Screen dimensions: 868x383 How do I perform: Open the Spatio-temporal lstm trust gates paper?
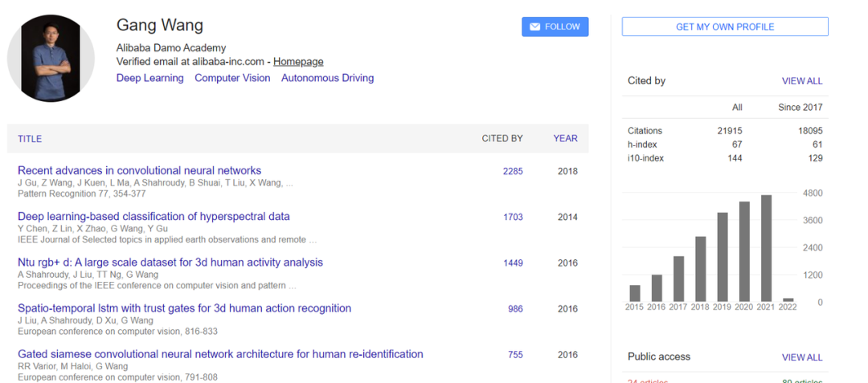point(184,308)
